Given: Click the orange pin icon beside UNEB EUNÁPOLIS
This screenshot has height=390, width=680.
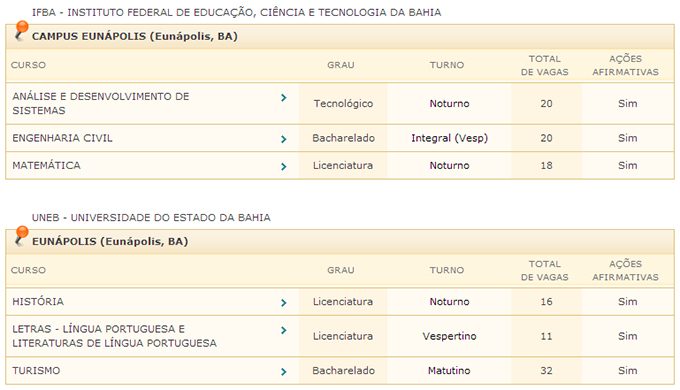Looking at the screenshot, I should (x=20, y=236).
